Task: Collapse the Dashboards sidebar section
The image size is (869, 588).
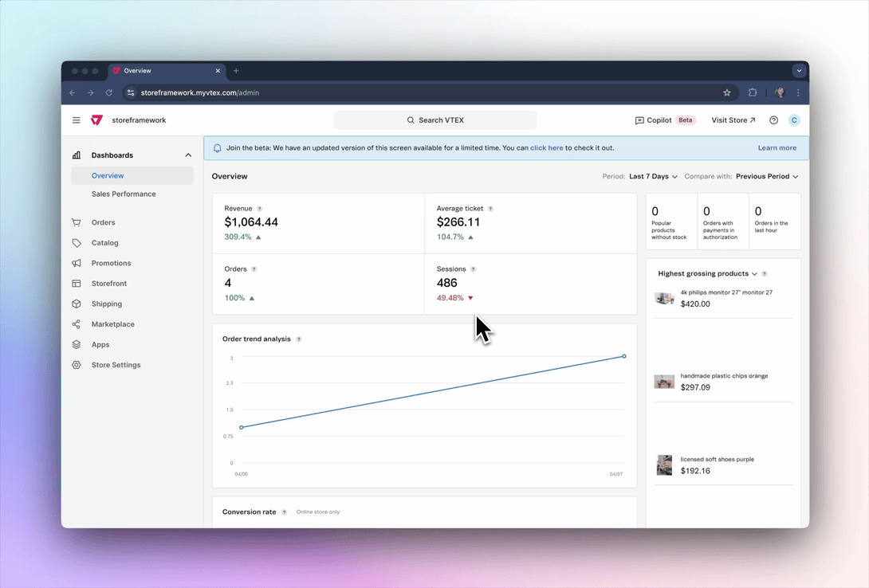Action: [x=188, y=155]
